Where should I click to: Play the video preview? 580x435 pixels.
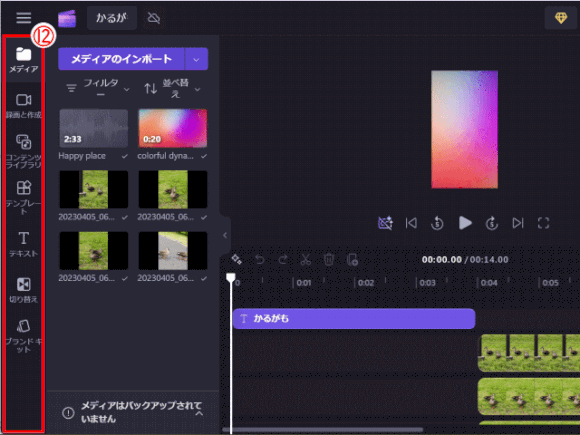(465, 223)
